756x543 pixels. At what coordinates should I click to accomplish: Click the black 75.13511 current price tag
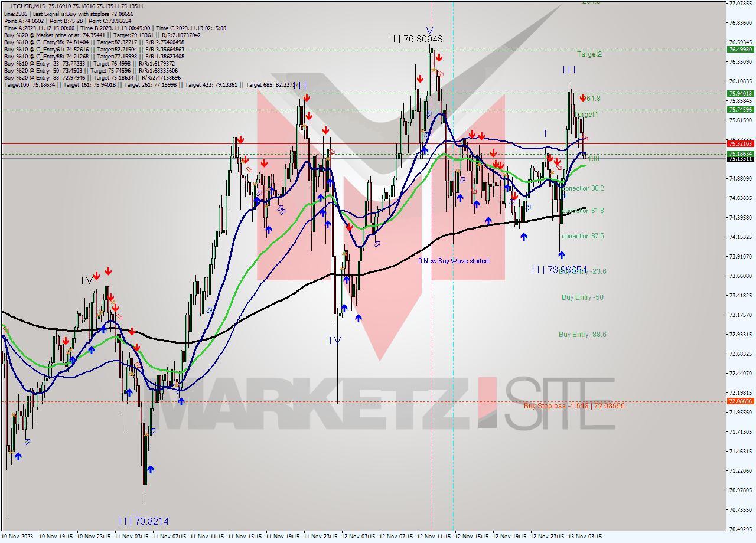pyautogui.click(x=741, y=158)
